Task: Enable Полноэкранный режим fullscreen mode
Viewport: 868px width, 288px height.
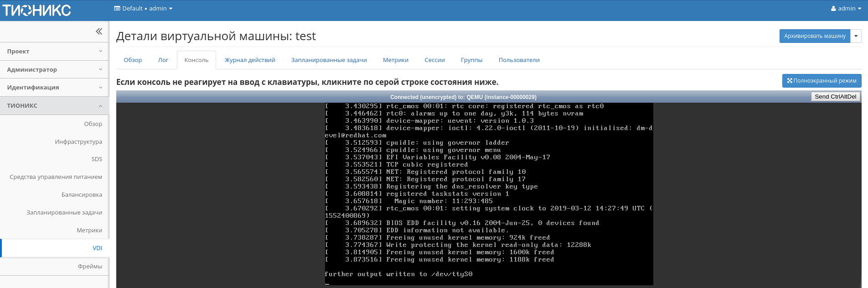Action: tap(821, 81)
